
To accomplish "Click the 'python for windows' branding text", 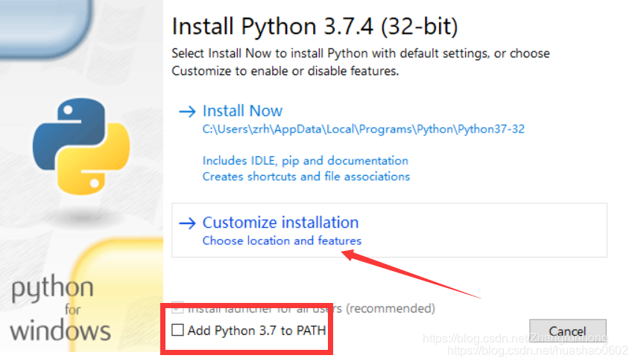I will [x=60, y=308].
